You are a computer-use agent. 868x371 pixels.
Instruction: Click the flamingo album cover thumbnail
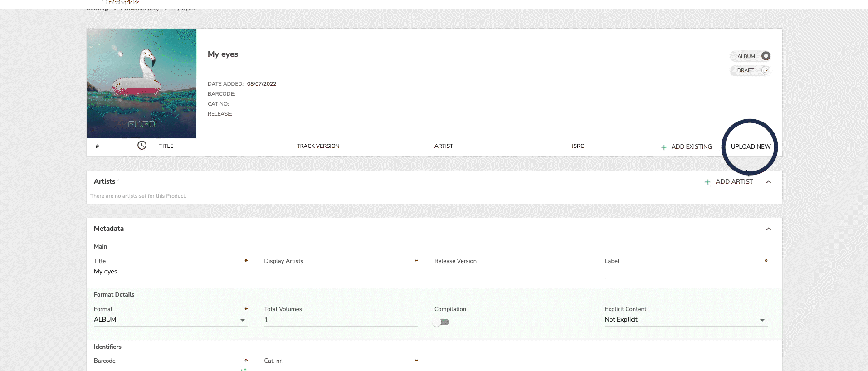[x=141, y=83]
